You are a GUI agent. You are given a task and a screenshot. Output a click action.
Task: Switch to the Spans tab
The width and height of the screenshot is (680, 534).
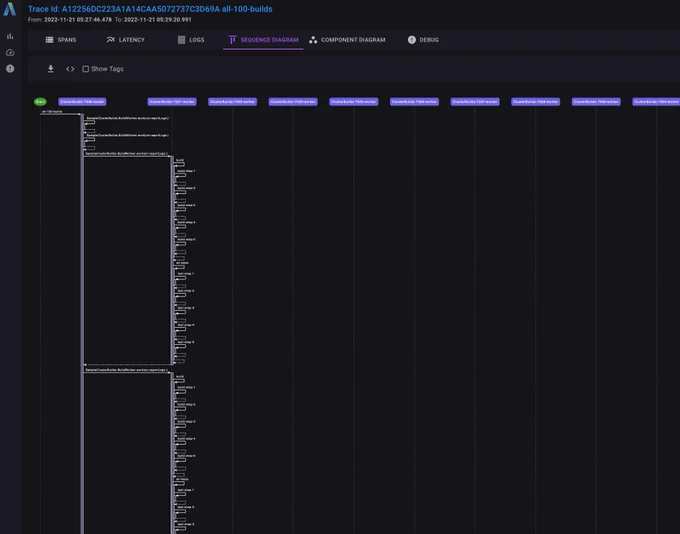pos(61,40)
